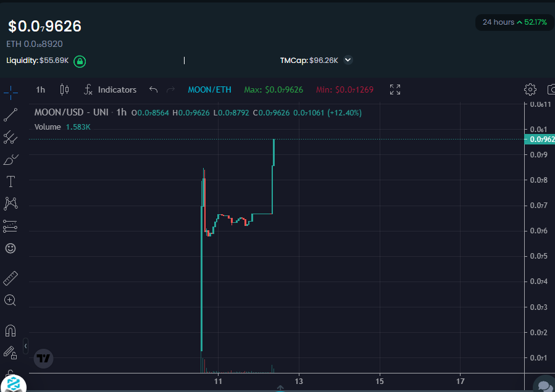Open the chart settings gear

tap(530, 90)
